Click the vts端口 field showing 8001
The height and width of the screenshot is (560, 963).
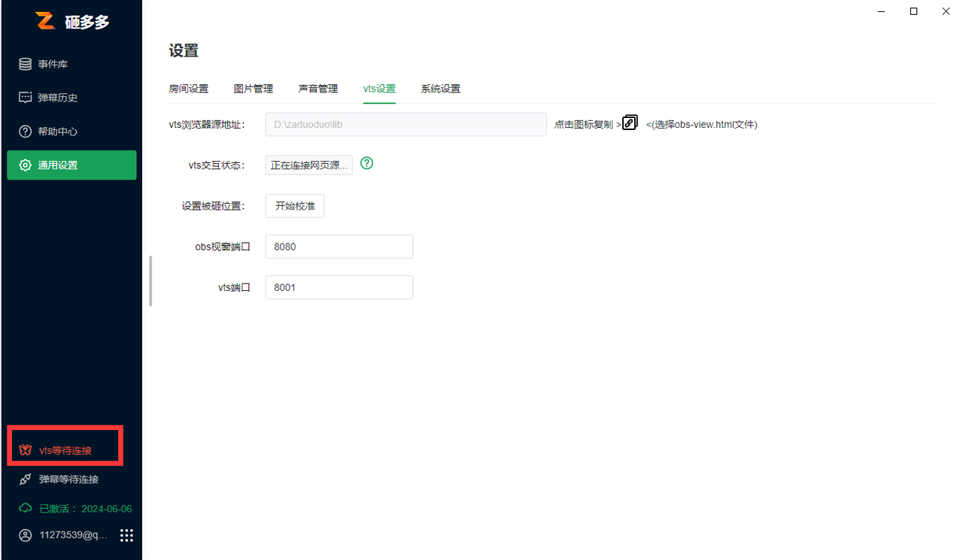click(x=339, y=287)
